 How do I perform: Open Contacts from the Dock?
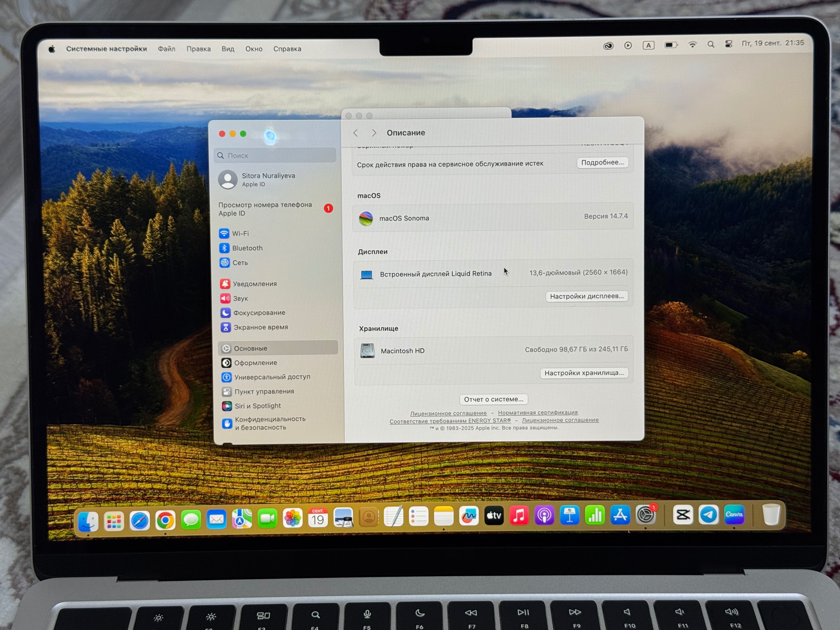(x=369, y=517)
